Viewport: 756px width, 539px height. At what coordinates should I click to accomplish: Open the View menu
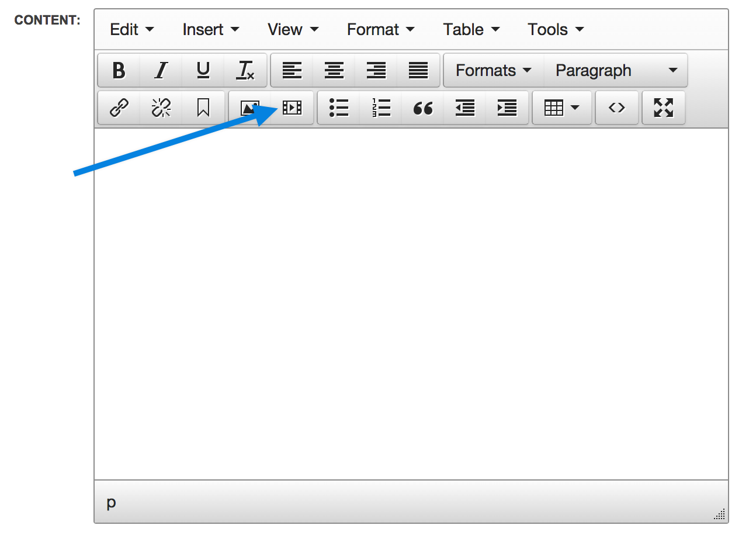pos(293,29)
